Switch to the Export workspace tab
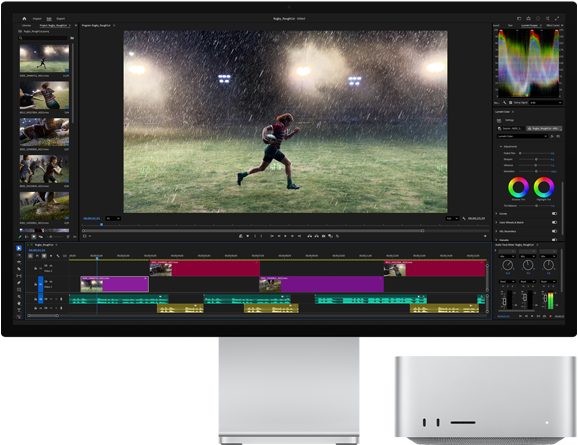 (61, 18)
